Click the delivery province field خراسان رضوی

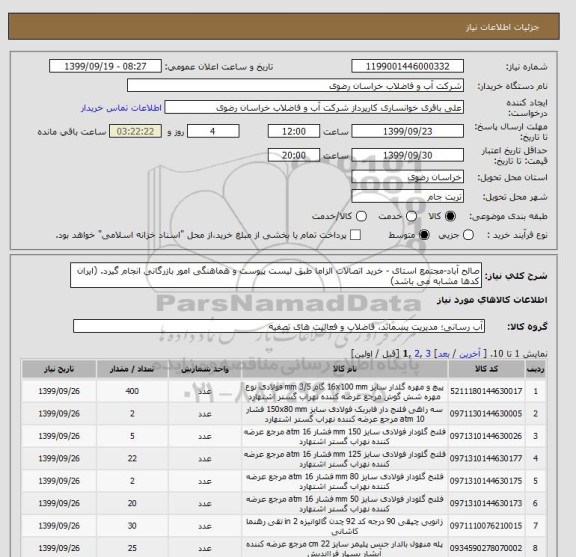coord(407,177)
